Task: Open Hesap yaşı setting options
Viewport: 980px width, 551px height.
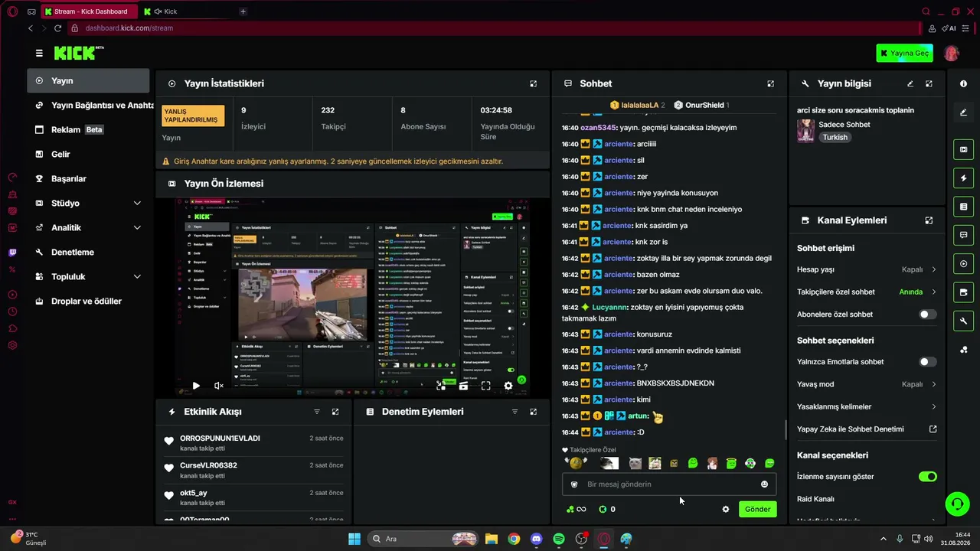Action: [x=867, y=269]
